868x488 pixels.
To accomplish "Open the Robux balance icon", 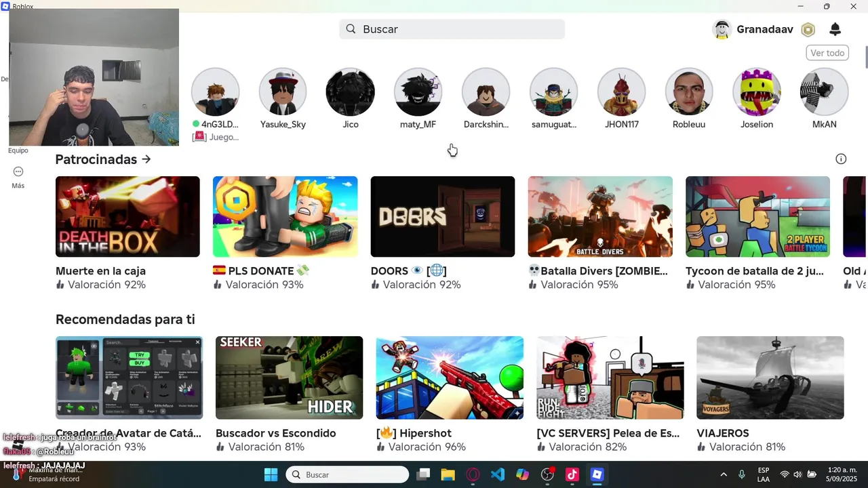I will tap(808, 29).
